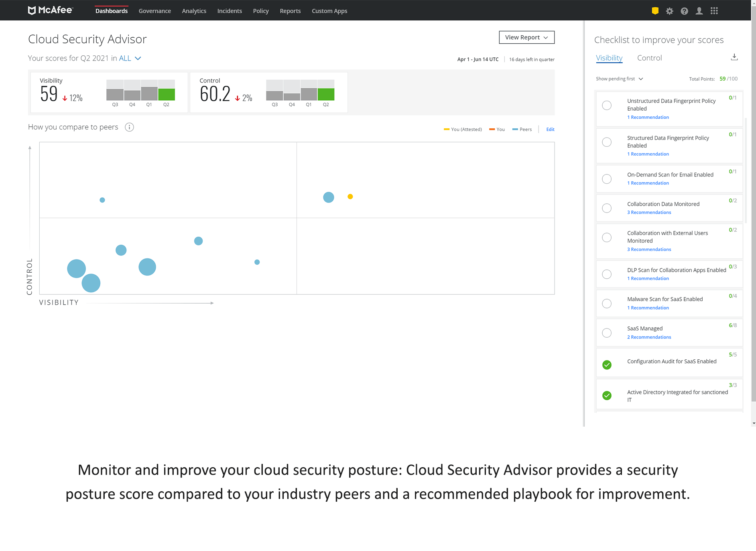Open the Incidents menu

point(230,11)
